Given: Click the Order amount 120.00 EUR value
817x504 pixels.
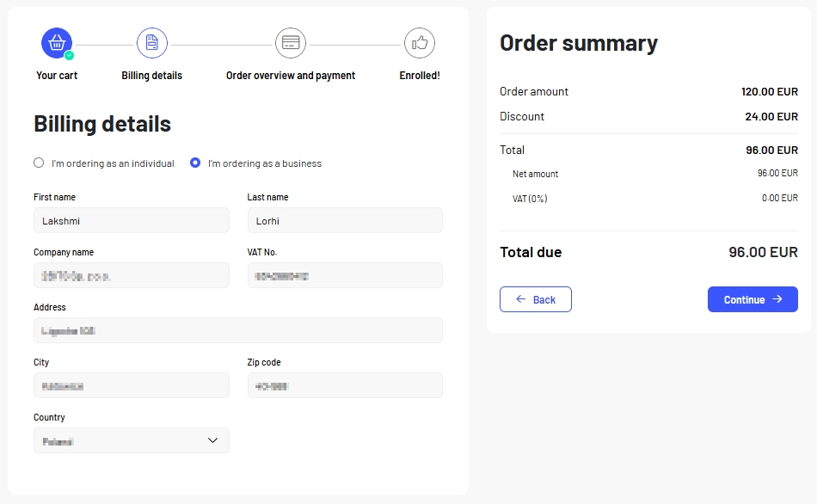Looking at the screenshot, I should tap(770, 92).
